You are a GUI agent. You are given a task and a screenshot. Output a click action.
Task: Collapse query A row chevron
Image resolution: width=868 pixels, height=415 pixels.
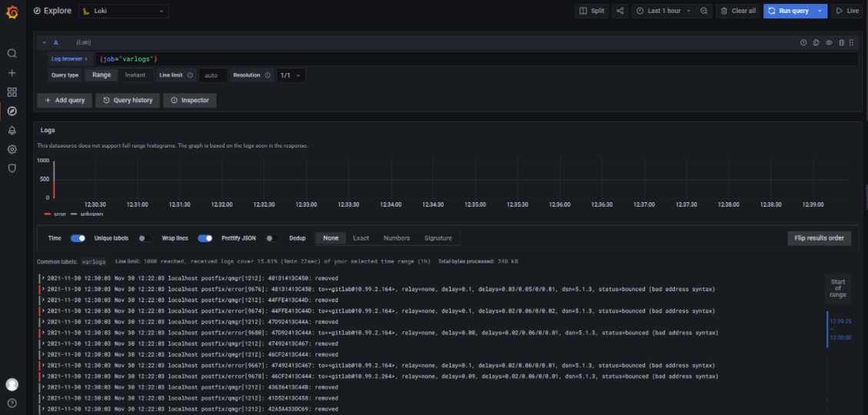click(x=45, y=42)
